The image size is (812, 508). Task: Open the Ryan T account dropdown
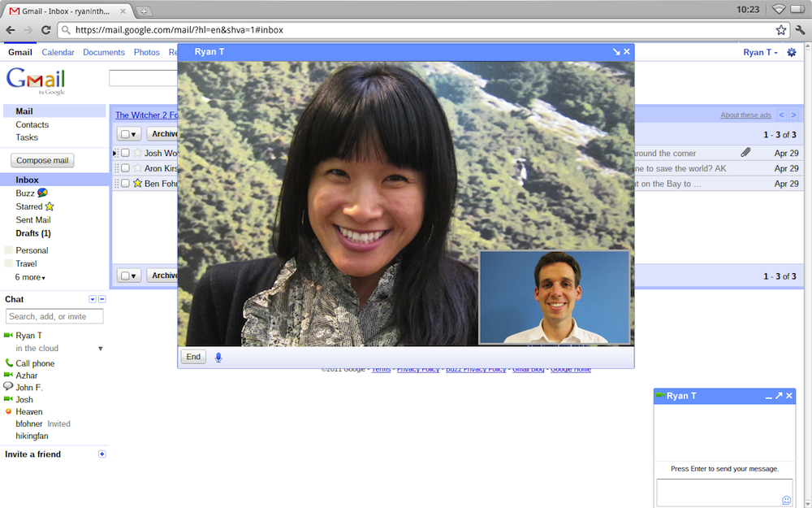click(x=760, y=53)
